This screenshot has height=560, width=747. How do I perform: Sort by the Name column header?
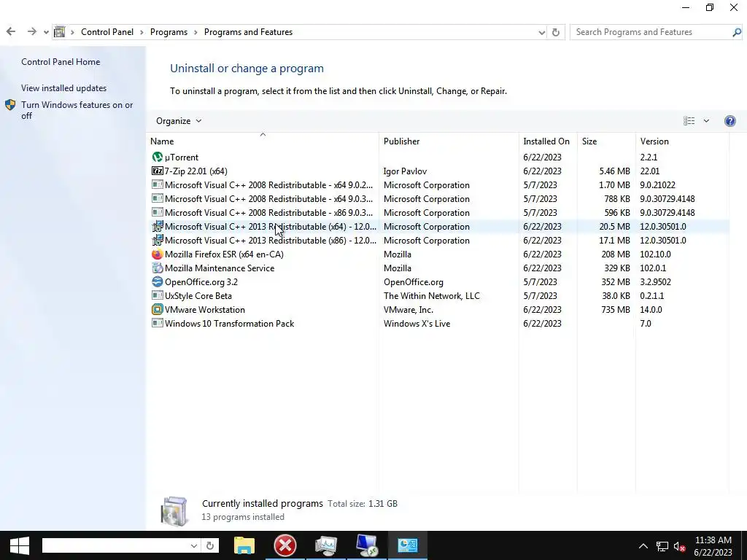pos(264,141)
